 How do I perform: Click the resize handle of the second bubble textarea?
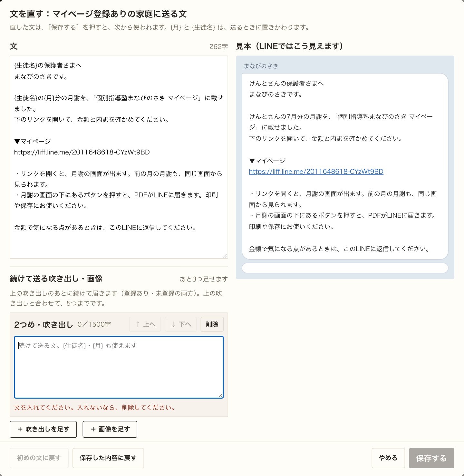click(x=221, y=395)
